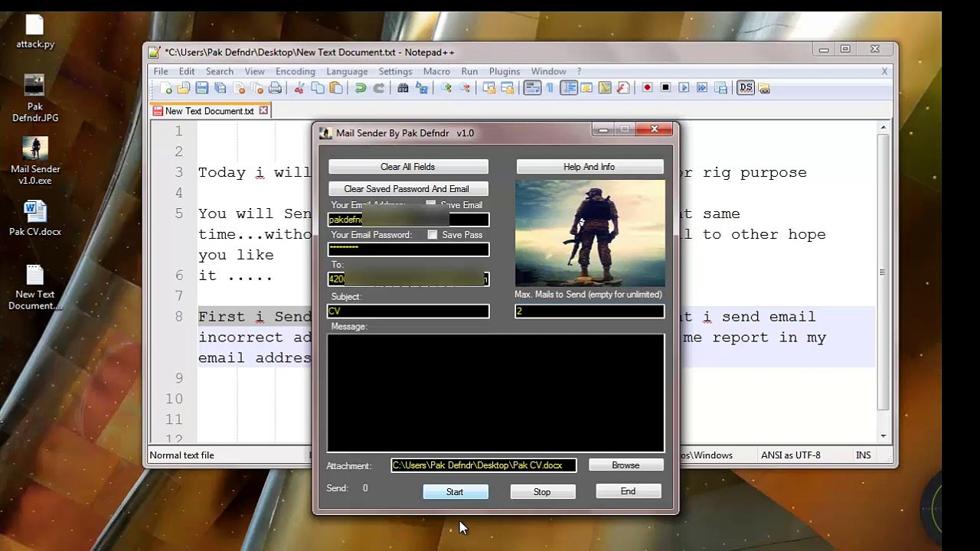This screenshot has height=551, width=980.
Task: Select the New Text Document.txt tab
Action: tap(209, 110)
